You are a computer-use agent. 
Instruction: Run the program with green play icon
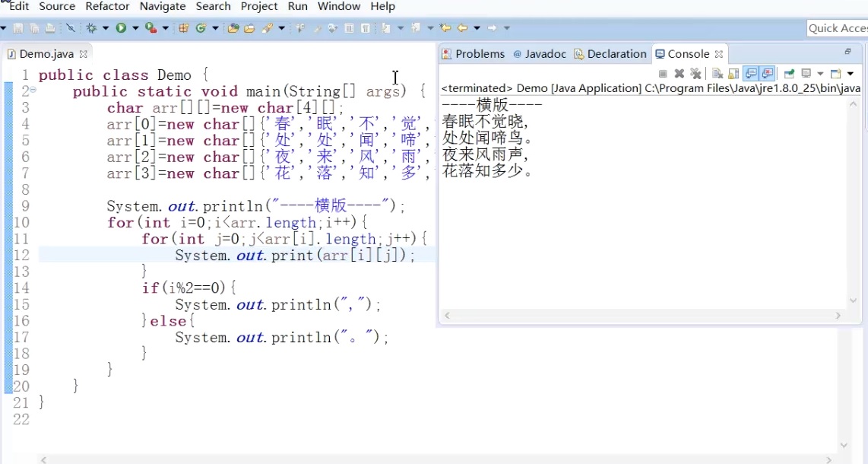coord(121,28)
